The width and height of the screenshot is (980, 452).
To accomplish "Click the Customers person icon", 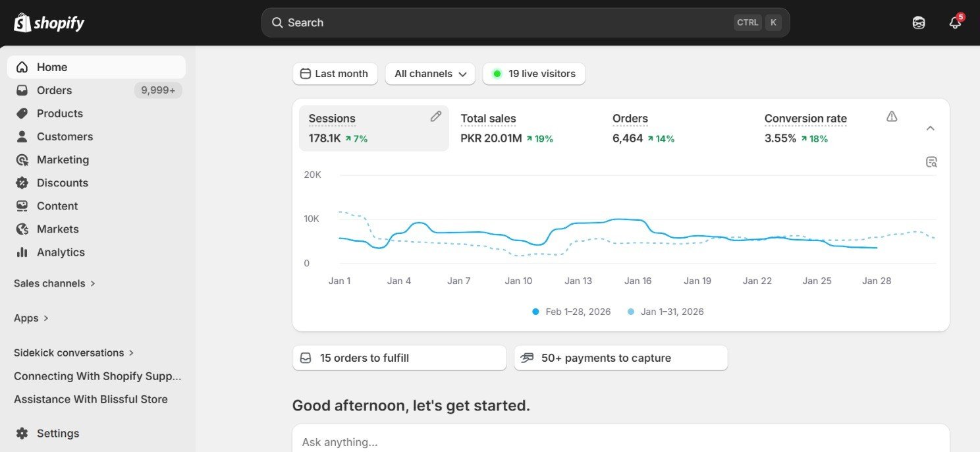I will coord(22,136).
